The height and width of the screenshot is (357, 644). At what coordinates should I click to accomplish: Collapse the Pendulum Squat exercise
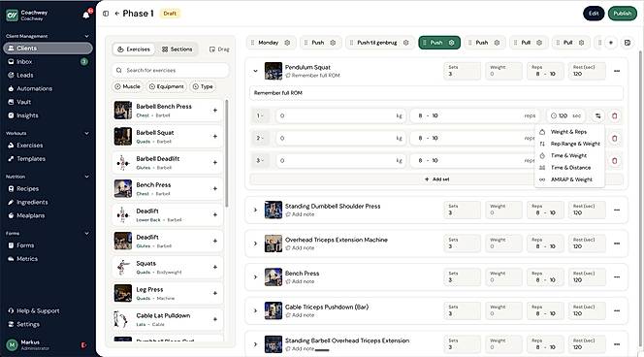coord(255,71)
